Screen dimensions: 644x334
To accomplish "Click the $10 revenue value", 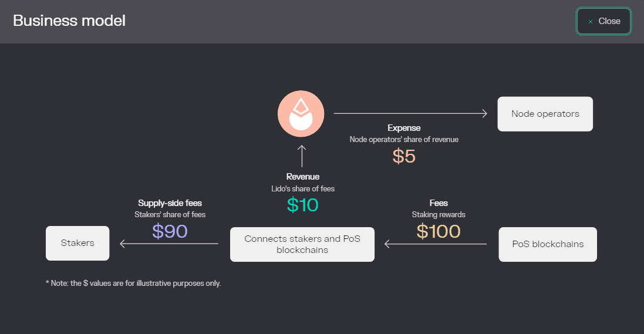I will coord(302,204).
